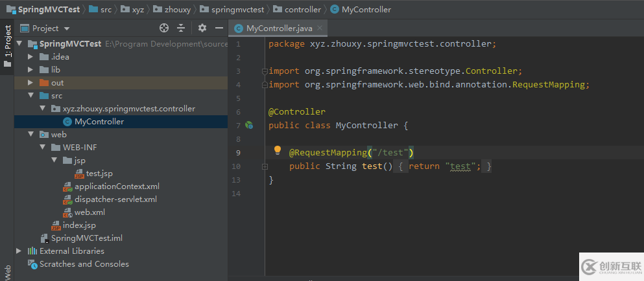Click MyController in breadcrumb bar

366,10
